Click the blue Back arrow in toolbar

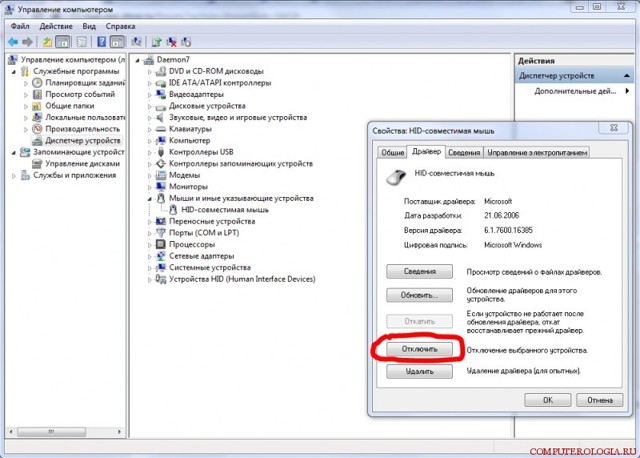(13, 42)
